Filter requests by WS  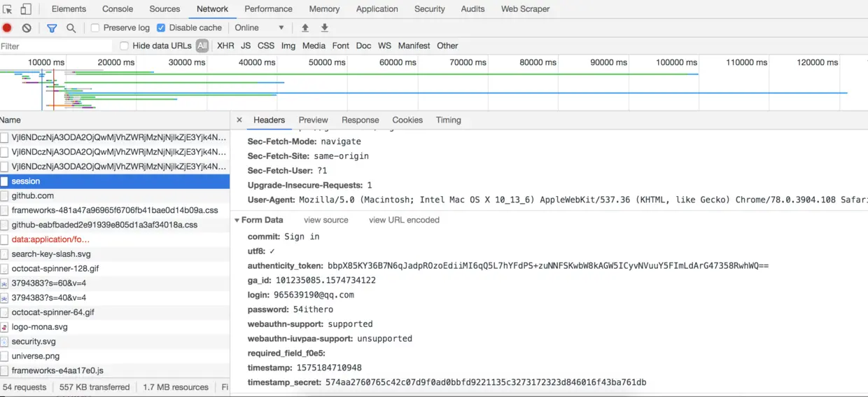click(384, 46)
